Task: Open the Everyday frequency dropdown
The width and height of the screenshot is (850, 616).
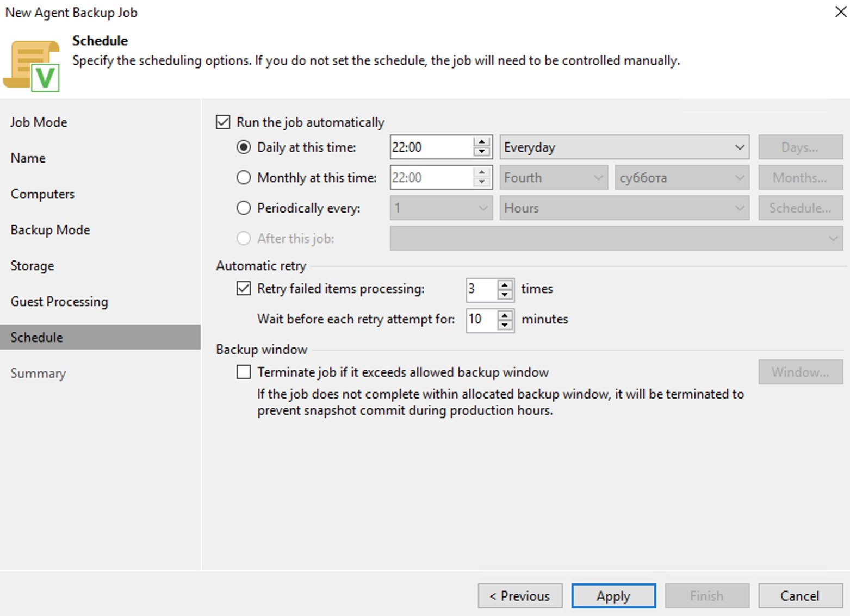Action: 624,147
